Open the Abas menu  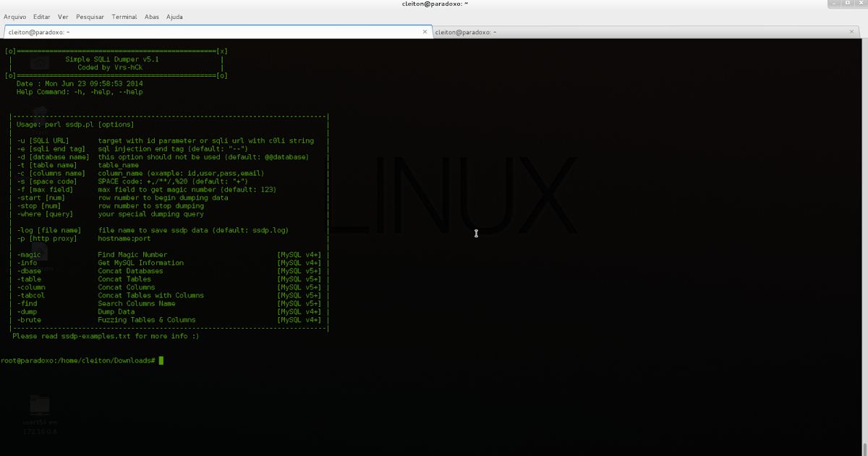pos(151,17)
